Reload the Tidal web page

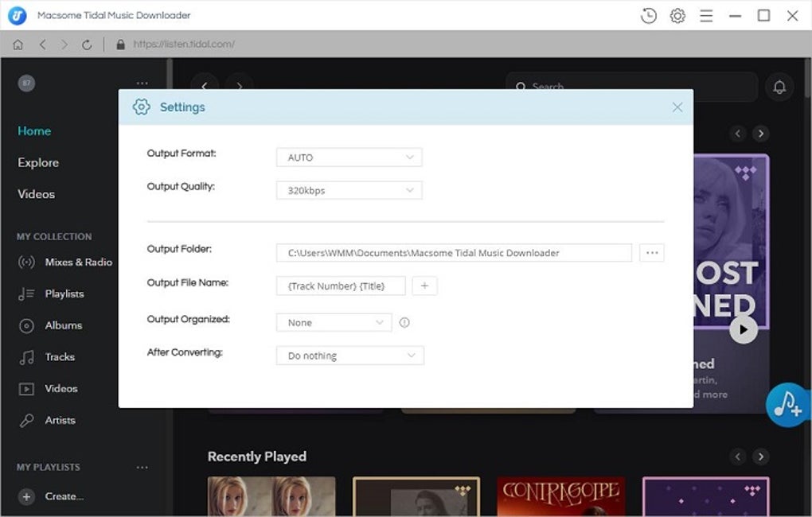click(87, 45)
